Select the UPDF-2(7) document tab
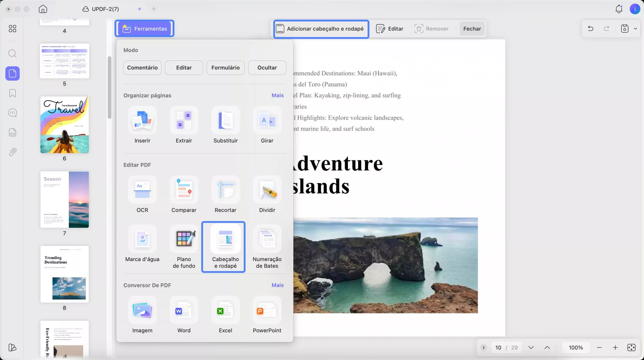644x360 pixels. pyautogui.click(x=101, y=9)
